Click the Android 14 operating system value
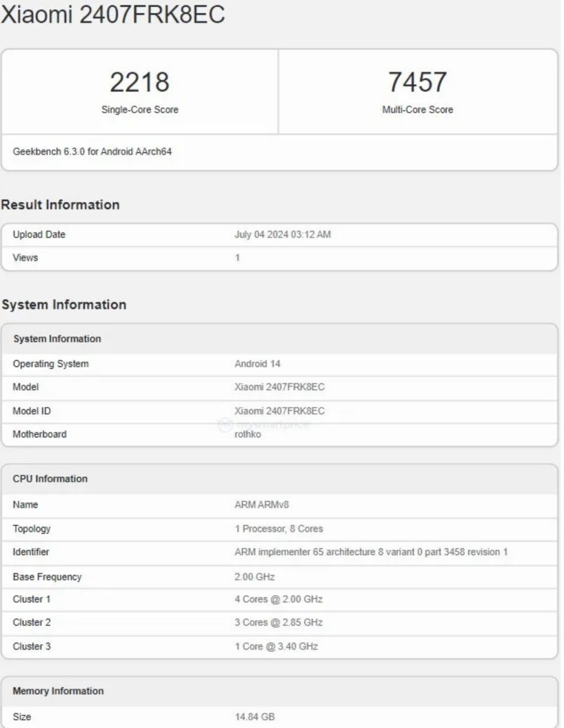Screen dimensions: 564x728 click(257, 364)
